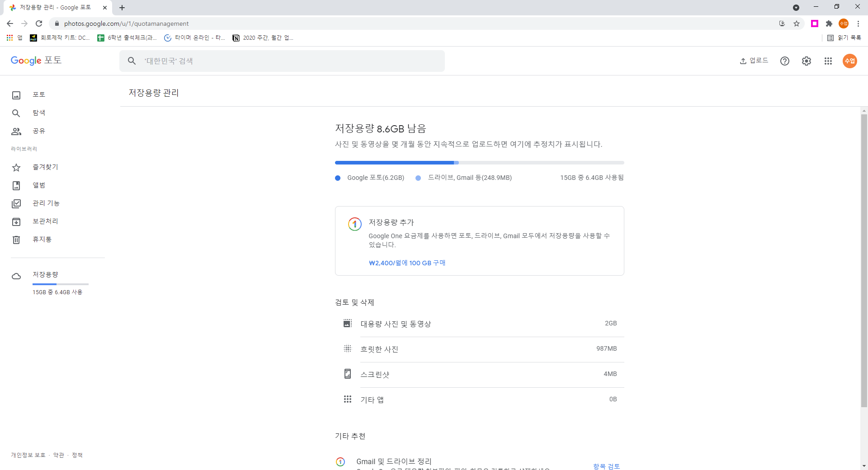Open a new browser tab
Screen dimensions: 868x470
pos(122,8)
